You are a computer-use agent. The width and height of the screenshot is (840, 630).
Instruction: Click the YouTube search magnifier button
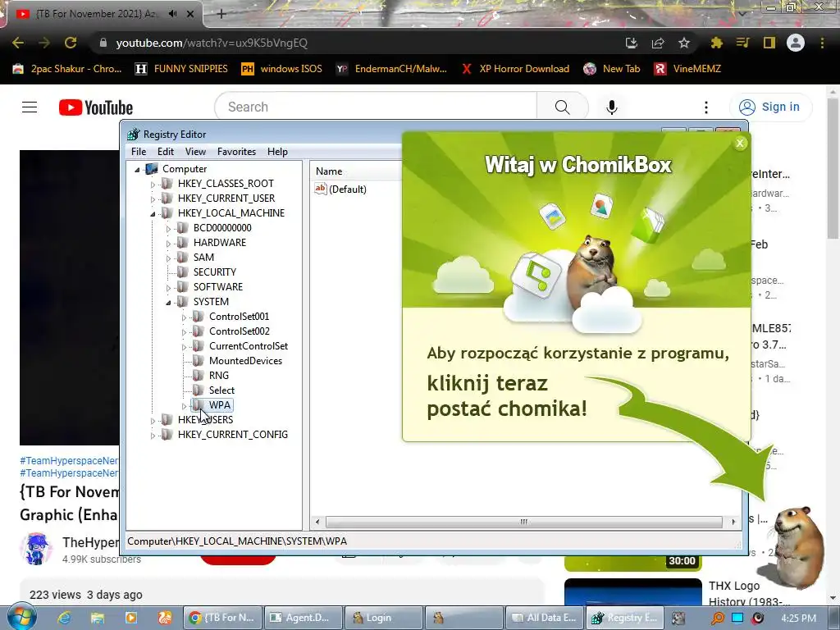point(563,107)
